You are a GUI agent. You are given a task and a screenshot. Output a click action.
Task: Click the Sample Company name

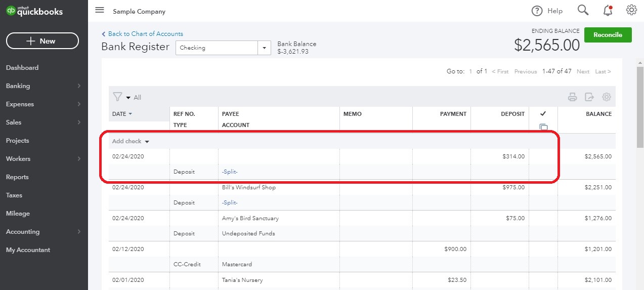point(139,11)
